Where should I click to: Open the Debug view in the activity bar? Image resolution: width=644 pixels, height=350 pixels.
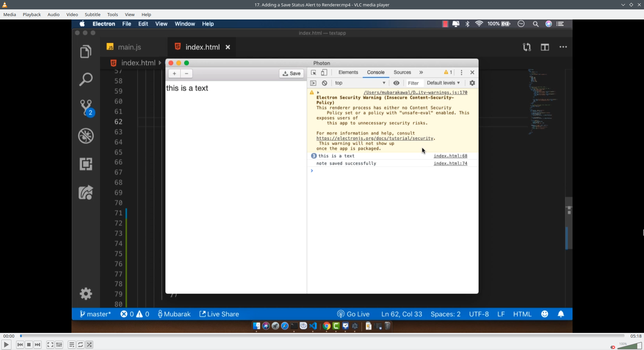coord(86,136)
